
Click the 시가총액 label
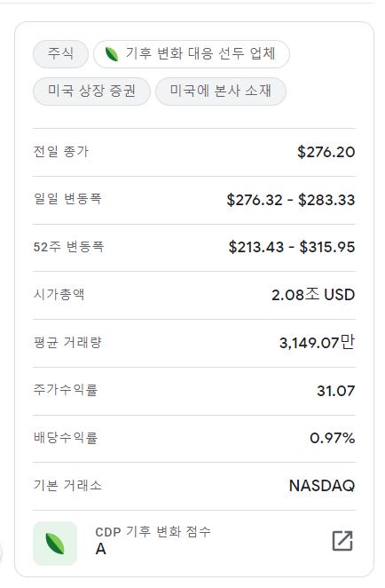[x=59, y=294]
